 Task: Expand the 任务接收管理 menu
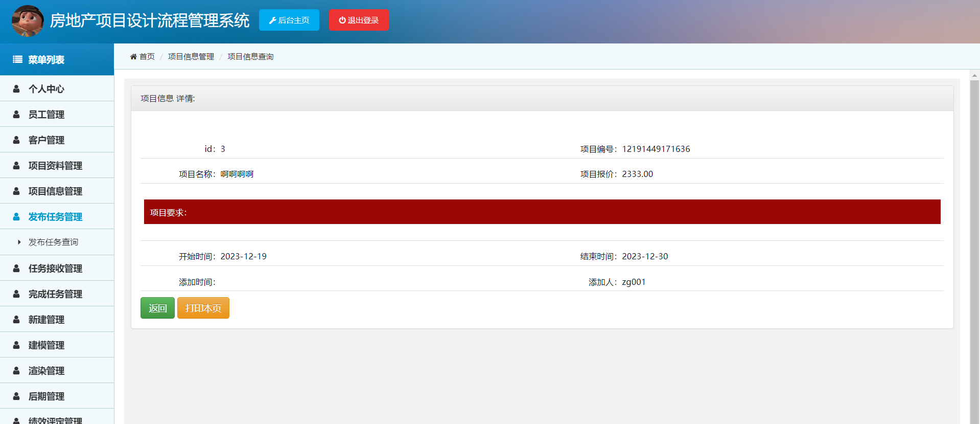click(x=57, y=268)
